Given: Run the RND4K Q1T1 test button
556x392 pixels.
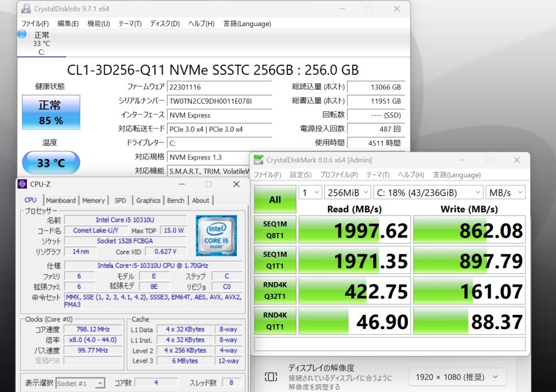Looking at the screenshot, I should tap(275, 321).
